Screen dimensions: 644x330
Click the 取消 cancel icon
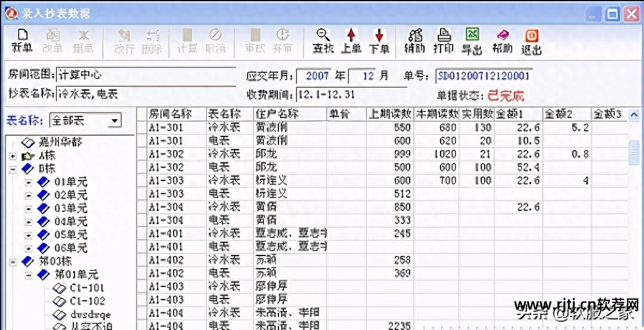216,35
